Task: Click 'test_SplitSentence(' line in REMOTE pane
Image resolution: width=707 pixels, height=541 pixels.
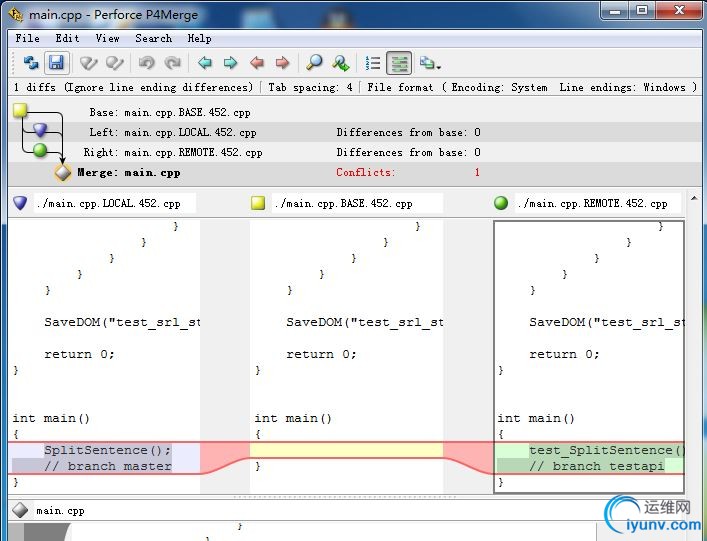Action: [x=607, y=450]
